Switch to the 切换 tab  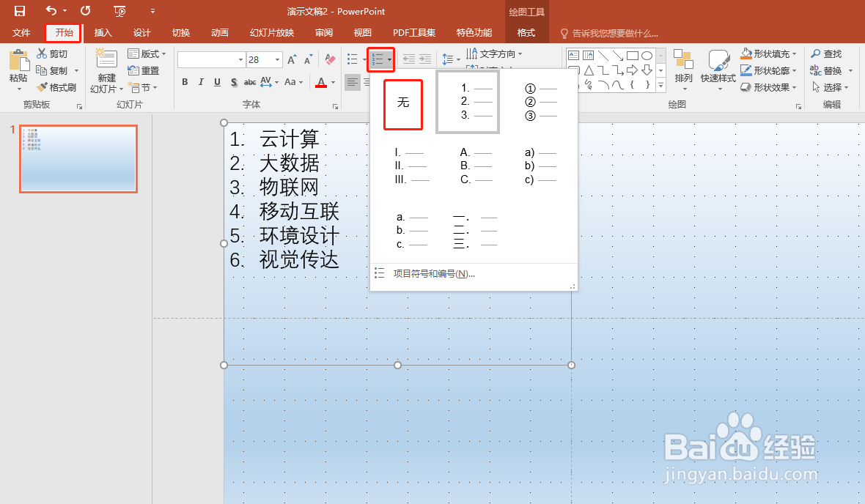[x=181, y=32]
